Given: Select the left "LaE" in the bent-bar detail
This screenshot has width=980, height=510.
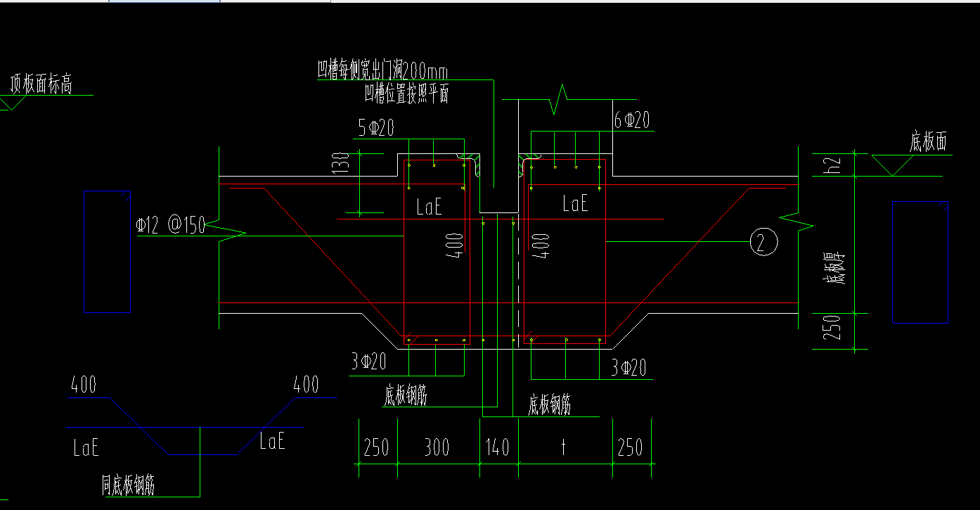Looking at the screenshot, I should tap(86, 447).
